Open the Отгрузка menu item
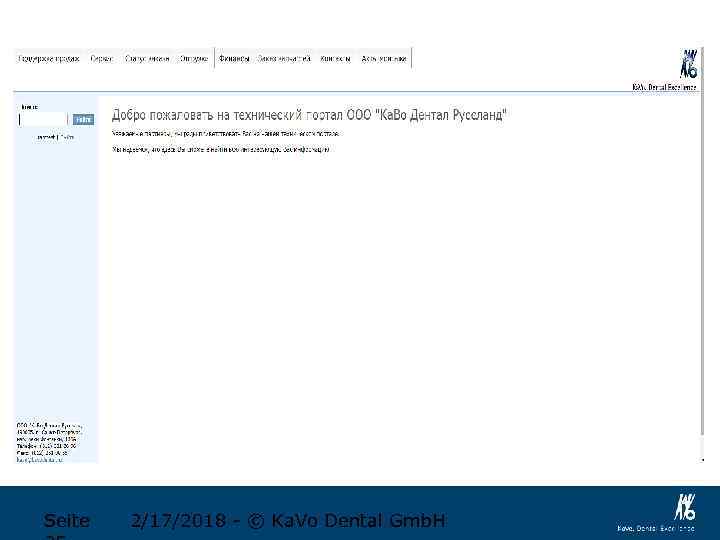The image size is (720, 540). [194, 59]
